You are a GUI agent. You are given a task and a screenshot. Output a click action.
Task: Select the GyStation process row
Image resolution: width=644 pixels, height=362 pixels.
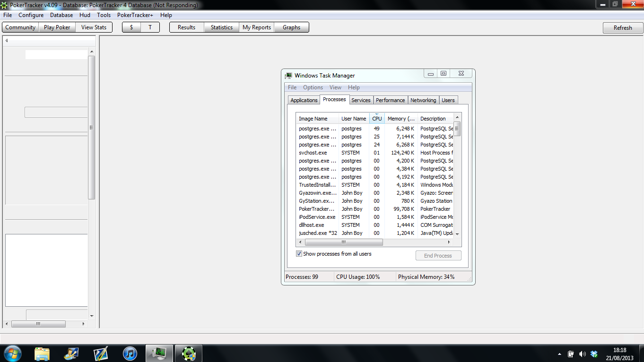pos(375,201)
